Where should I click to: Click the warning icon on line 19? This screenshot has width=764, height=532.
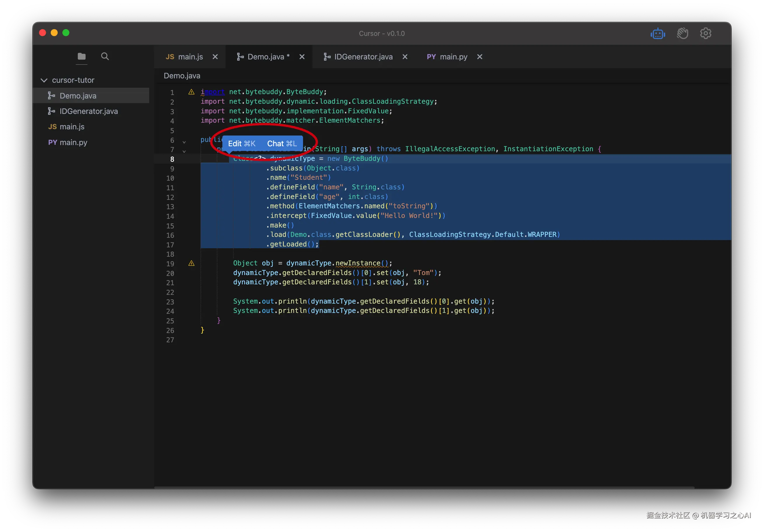[x=191, y=263]
